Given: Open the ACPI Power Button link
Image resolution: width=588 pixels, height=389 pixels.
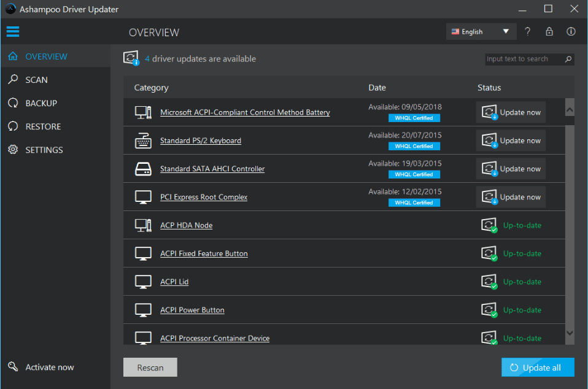Looking at the screenshot, I should (192, 310).
